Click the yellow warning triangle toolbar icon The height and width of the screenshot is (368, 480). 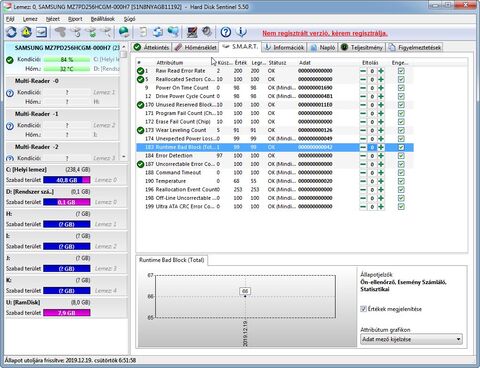[26, 32]
